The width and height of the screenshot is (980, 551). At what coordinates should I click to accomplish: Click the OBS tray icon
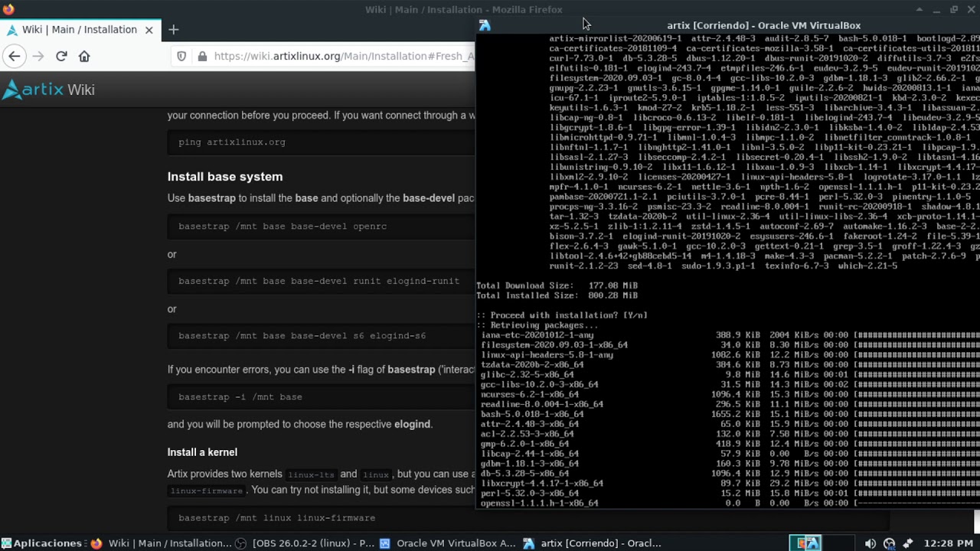coord(889,543)
